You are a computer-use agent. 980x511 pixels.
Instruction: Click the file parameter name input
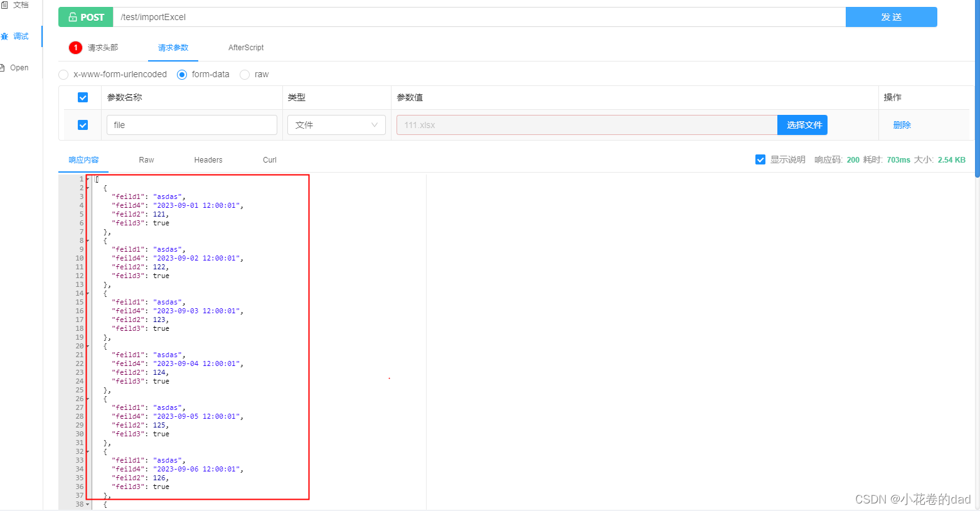coord(192,125)
